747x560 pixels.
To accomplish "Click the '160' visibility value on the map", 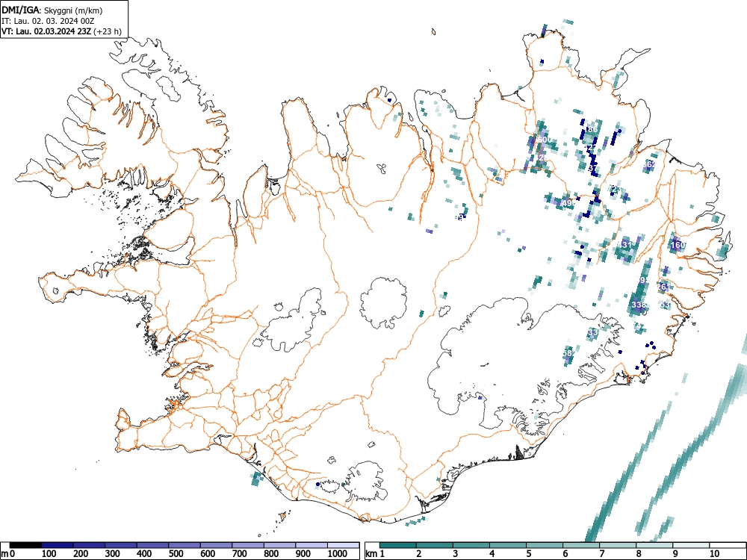I will point(678,245).
